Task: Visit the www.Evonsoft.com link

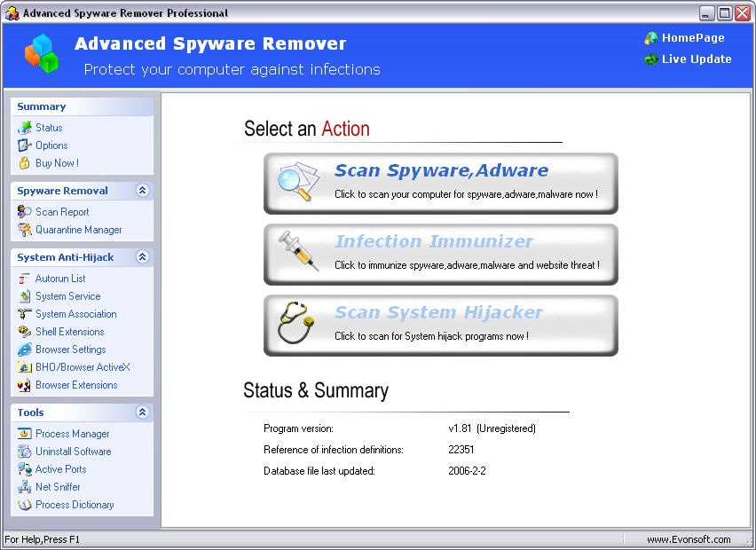Action: pos(688,538)
